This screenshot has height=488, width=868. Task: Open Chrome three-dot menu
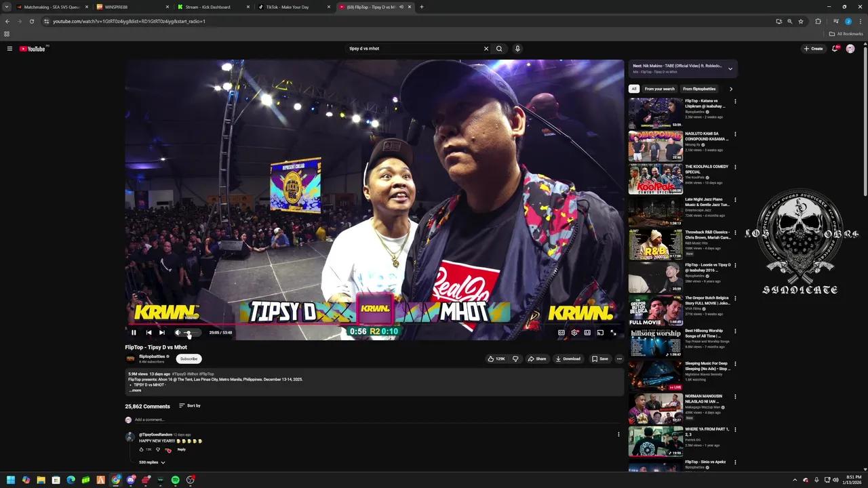[860, 21]
